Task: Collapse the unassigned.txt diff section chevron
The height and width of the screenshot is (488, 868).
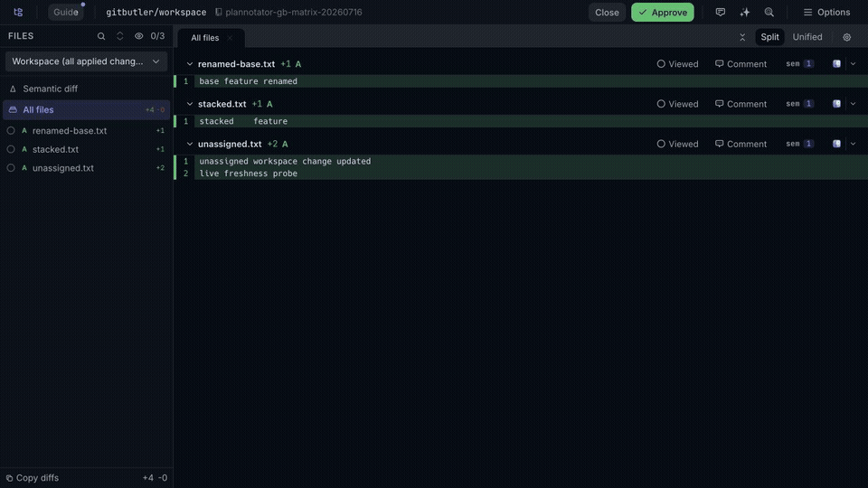Action: tap(189, 144)
